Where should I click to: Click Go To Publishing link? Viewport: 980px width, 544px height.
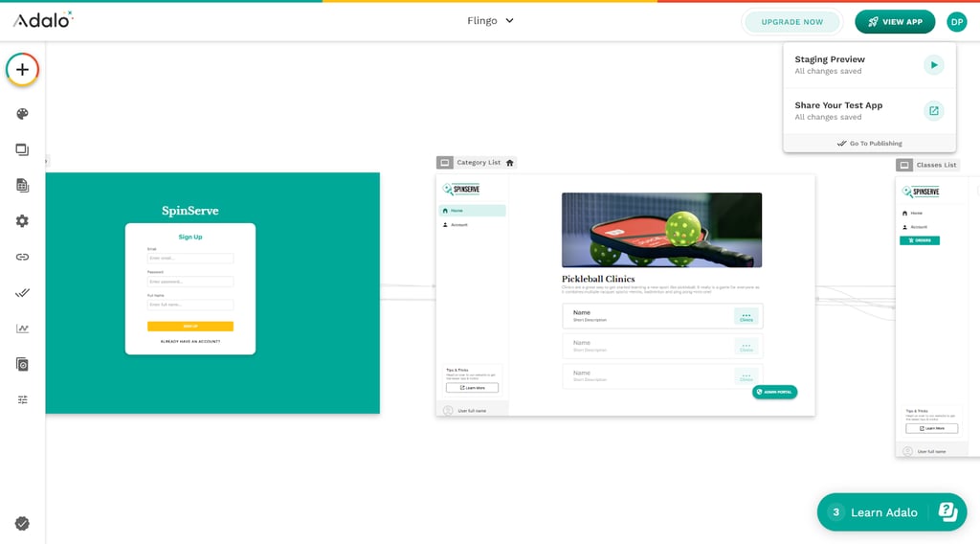click(869, 144)
